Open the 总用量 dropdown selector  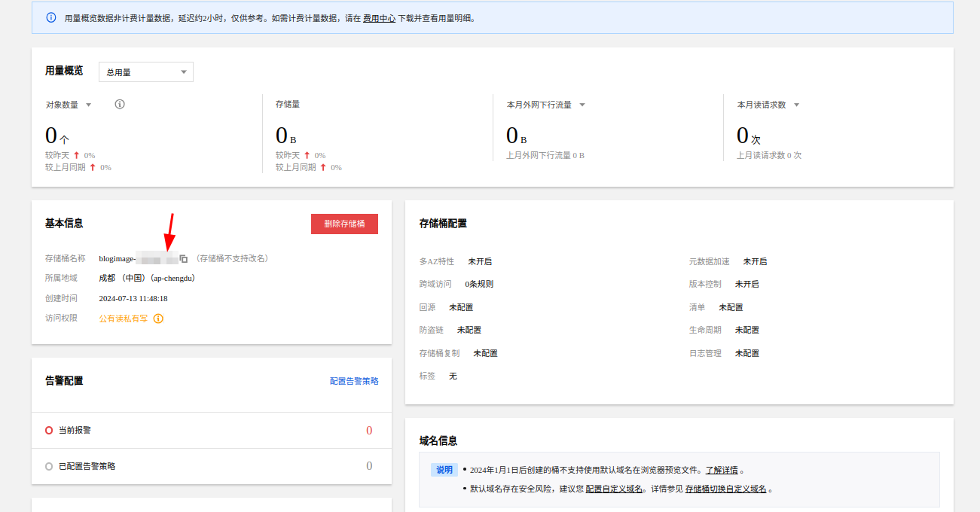click(x=146, y=72)
